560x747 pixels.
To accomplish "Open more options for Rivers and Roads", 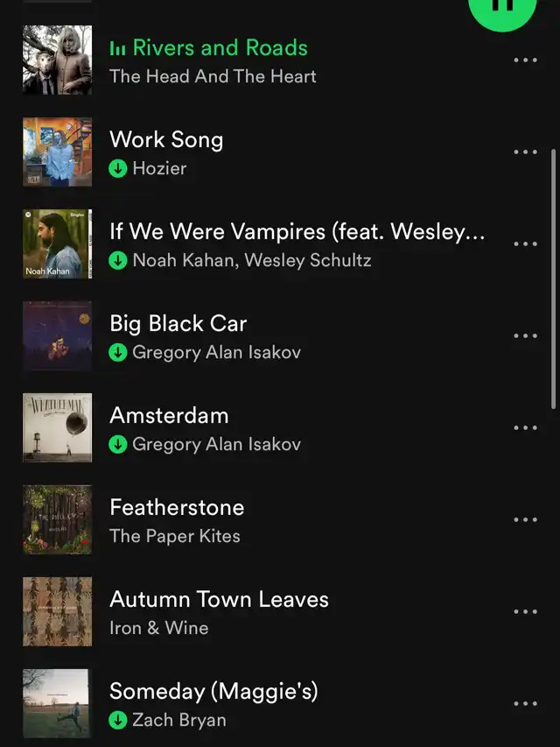I will click(x=525, y=60).
